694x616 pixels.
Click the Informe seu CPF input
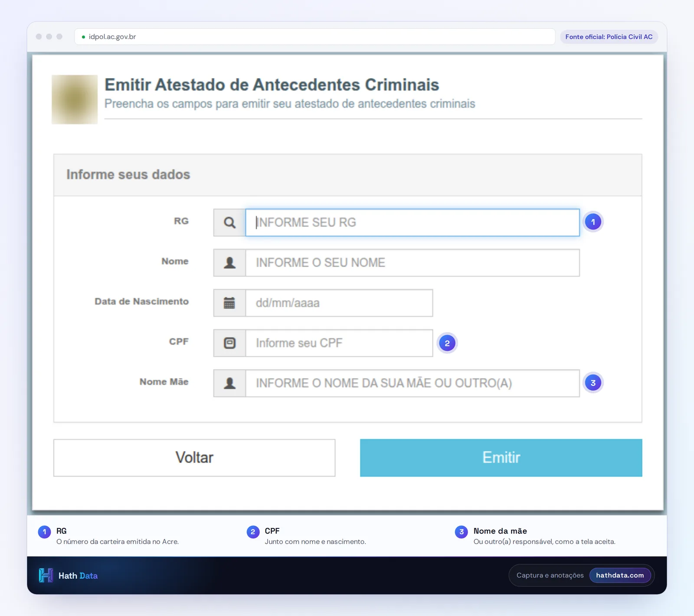point(339,343)
